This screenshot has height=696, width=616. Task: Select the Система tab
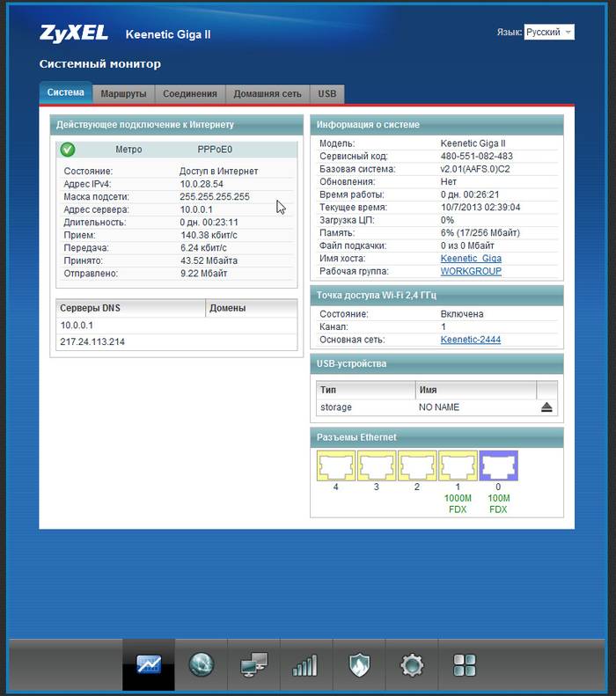tap(66, 92)
